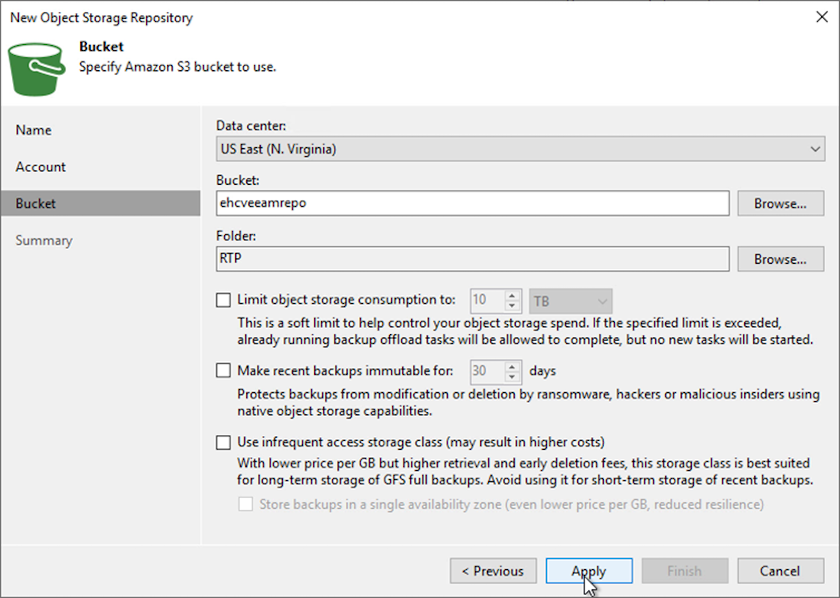Click the Folder text field containing RTP
The width and height of the screenshot is (840, 598).
coord(472,259)
